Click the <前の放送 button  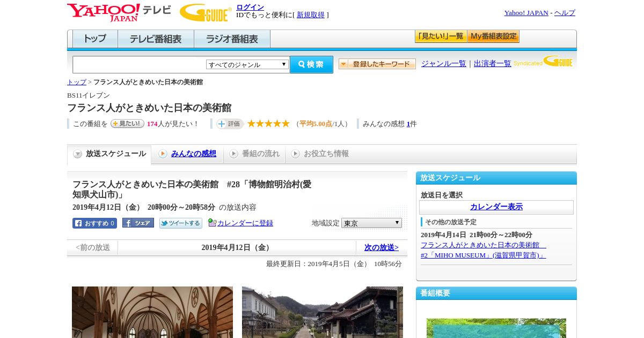pos(93,248)
